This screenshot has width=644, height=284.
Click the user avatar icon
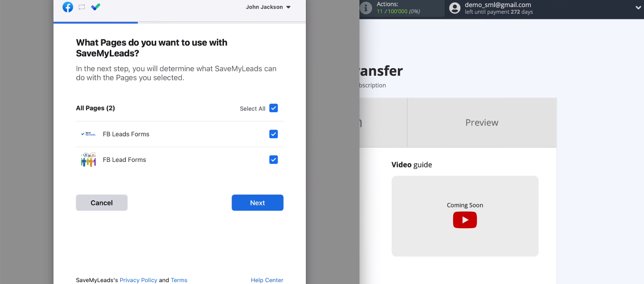(455, 8)
